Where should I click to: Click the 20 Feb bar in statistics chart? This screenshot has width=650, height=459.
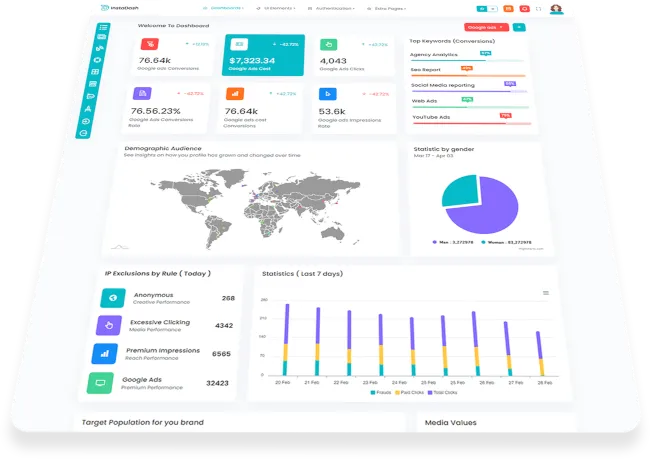(x=286, y=340)
